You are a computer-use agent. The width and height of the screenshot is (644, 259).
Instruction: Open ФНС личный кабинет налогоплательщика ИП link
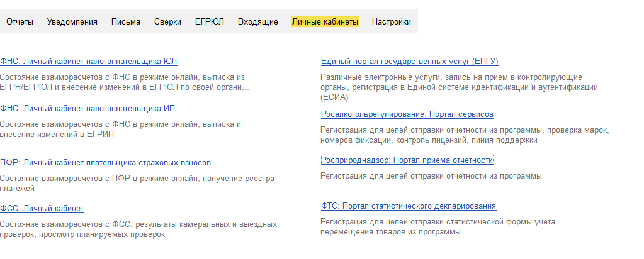(88, 109)
